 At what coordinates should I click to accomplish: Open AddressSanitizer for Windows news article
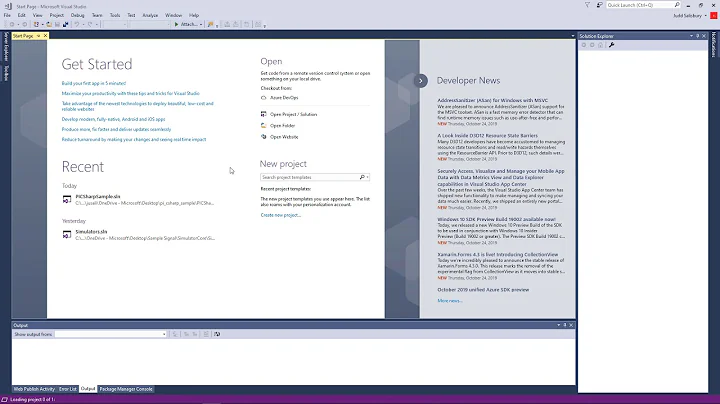492,100
